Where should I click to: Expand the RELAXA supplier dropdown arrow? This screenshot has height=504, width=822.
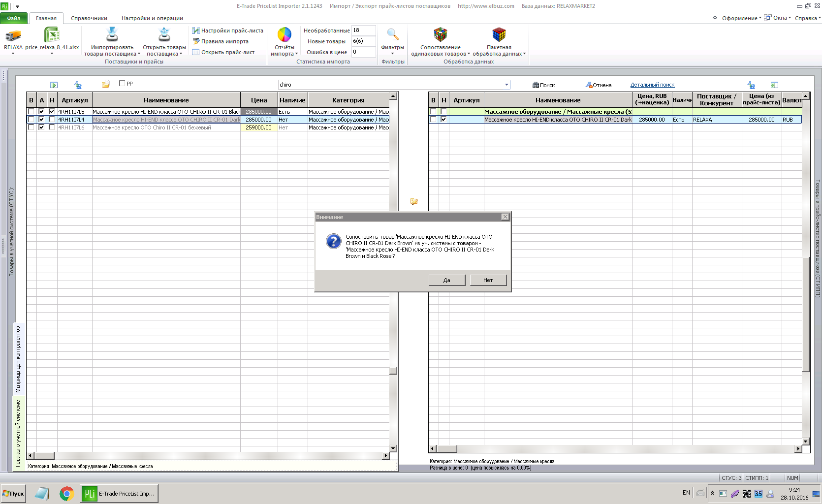click(x=13, y=54)
